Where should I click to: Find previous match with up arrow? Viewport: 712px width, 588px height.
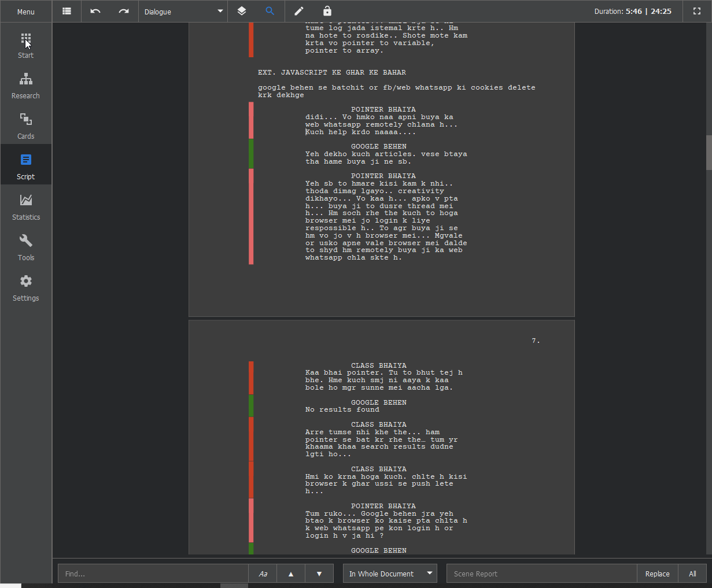coord(291,574)
